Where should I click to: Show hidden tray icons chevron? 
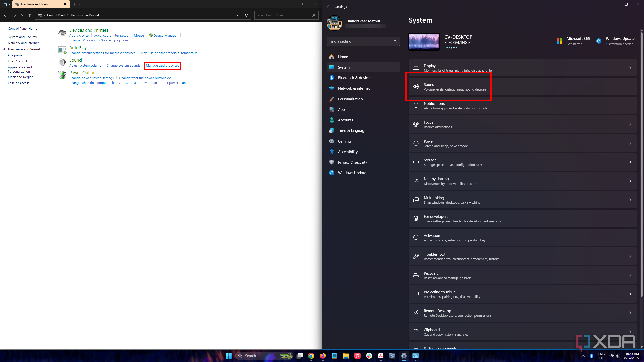click(583, 356)
